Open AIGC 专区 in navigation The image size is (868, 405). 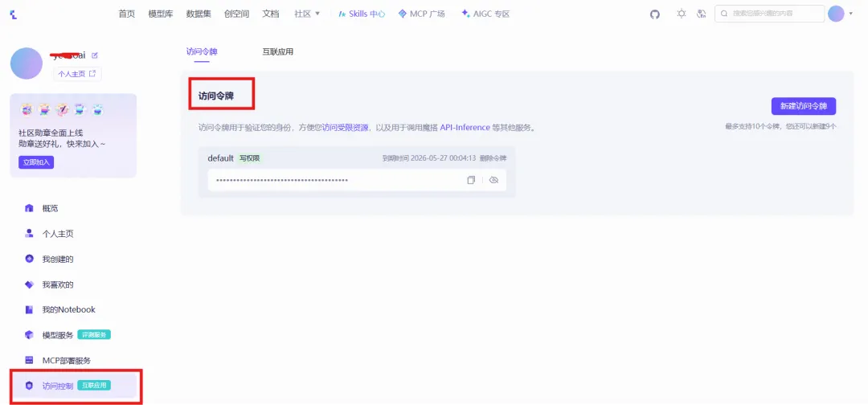485,14
